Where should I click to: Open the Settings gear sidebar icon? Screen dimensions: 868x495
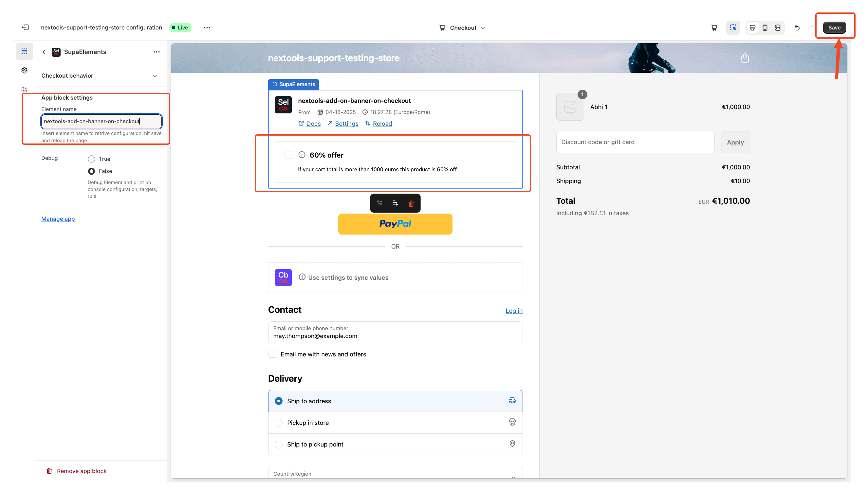tap(25, 70)
